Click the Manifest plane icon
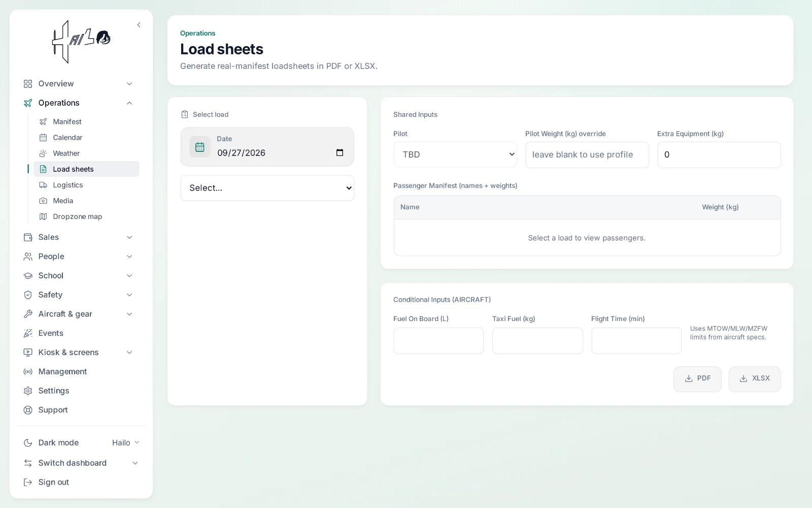Image resolution: width=812 pixels, height=508 pixels. (x=43, y=122)
